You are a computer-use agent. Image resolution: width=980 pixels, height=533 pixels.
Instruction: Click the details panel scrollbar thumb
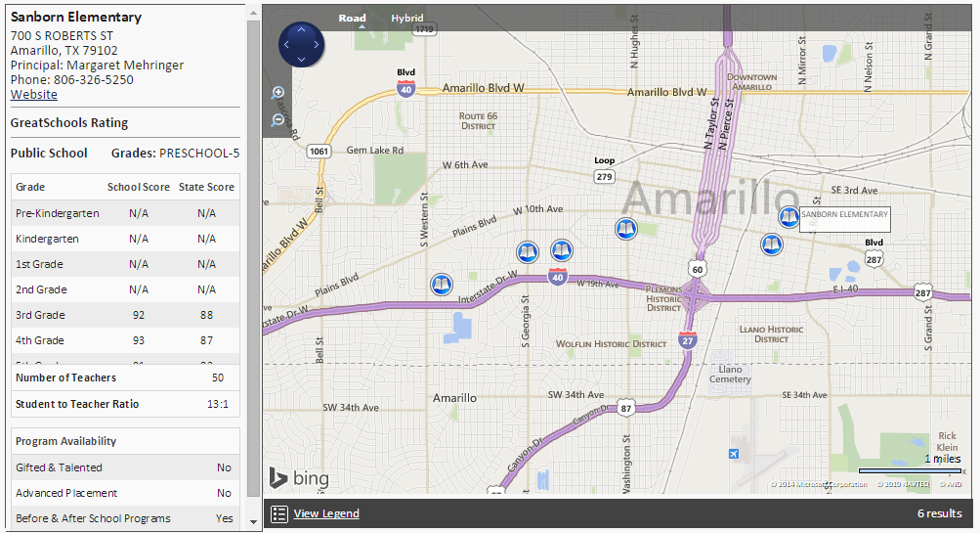pyautogui.click(x=253, y=258)
